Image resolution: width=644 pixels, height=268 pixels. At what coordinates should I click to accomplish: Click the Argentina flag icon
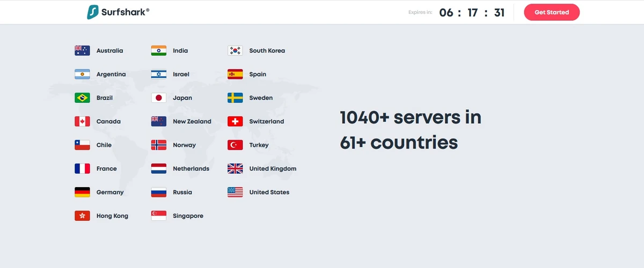coord(82,75)
